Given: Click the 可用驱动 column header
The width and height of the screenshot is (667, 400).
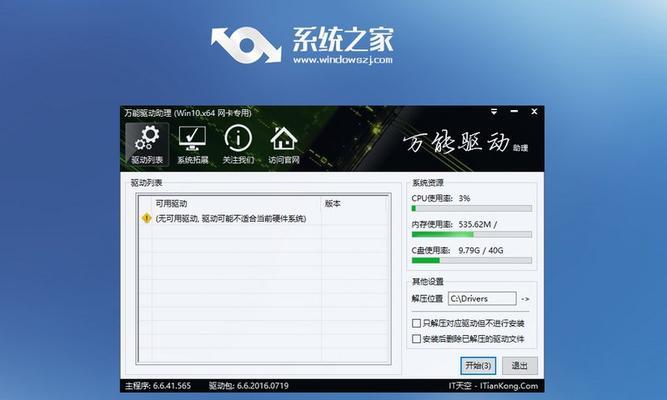Looking at the screenshot, I should 236,204.
